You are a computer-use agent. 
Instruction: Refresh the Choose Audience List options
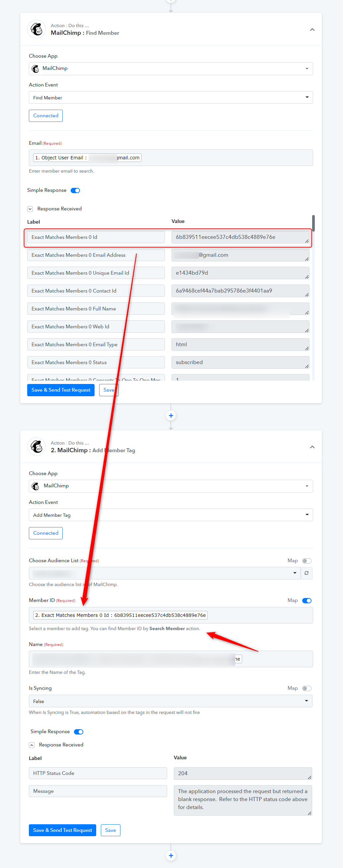[x=307, y=573]
